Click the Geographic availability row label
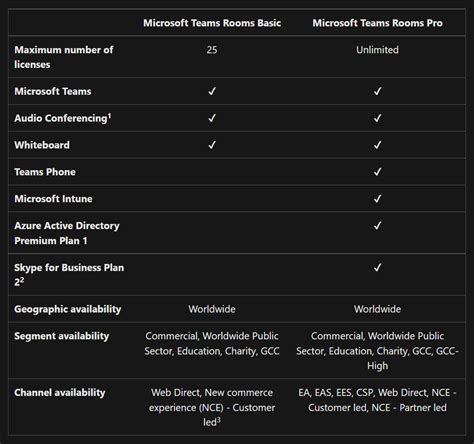 click(68, 309)
